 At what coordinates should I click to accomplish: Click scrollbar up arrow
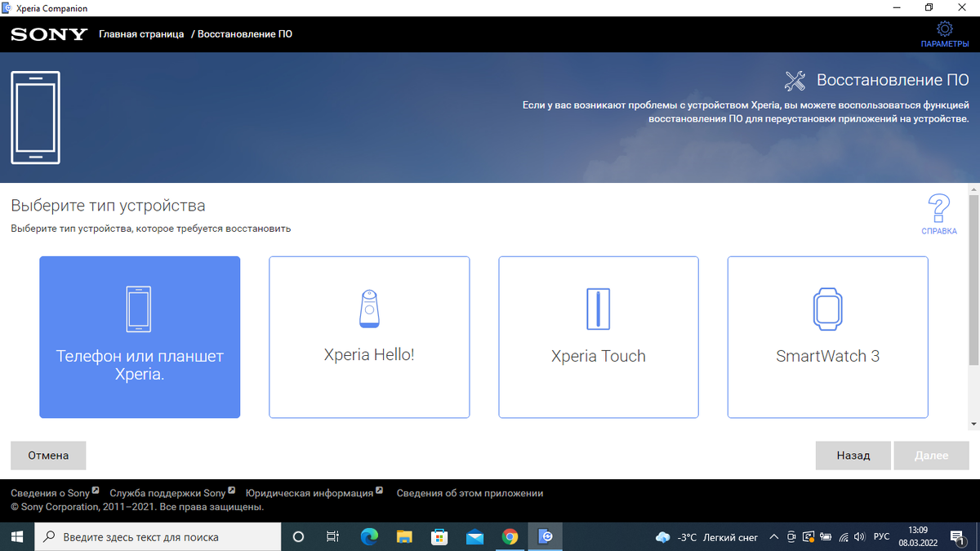[973, 189]
